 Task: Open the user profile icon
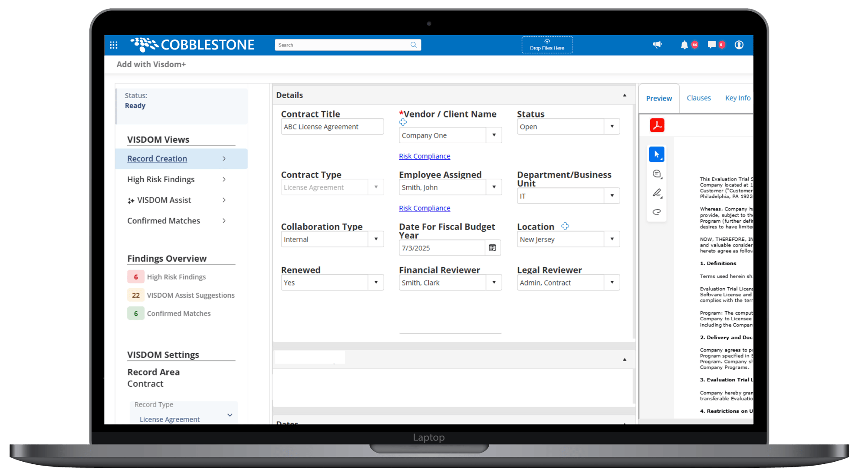click(x=739, y=45)
